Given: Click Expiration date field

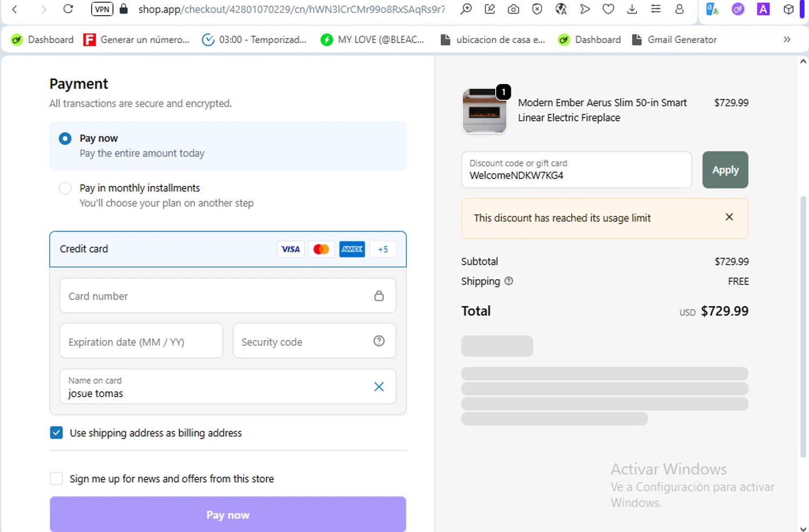Looking at the screenshot, I should [x=141, y=341].
